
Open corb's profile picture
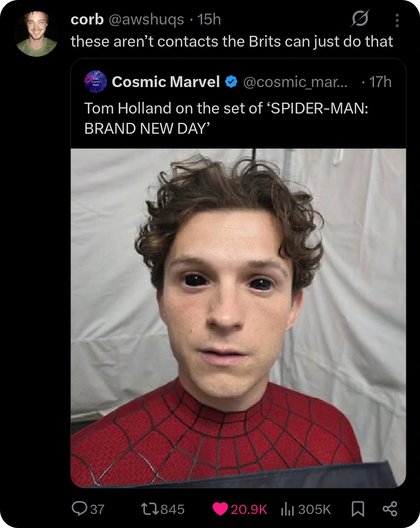pyautogui.click(x=36, y=34)
